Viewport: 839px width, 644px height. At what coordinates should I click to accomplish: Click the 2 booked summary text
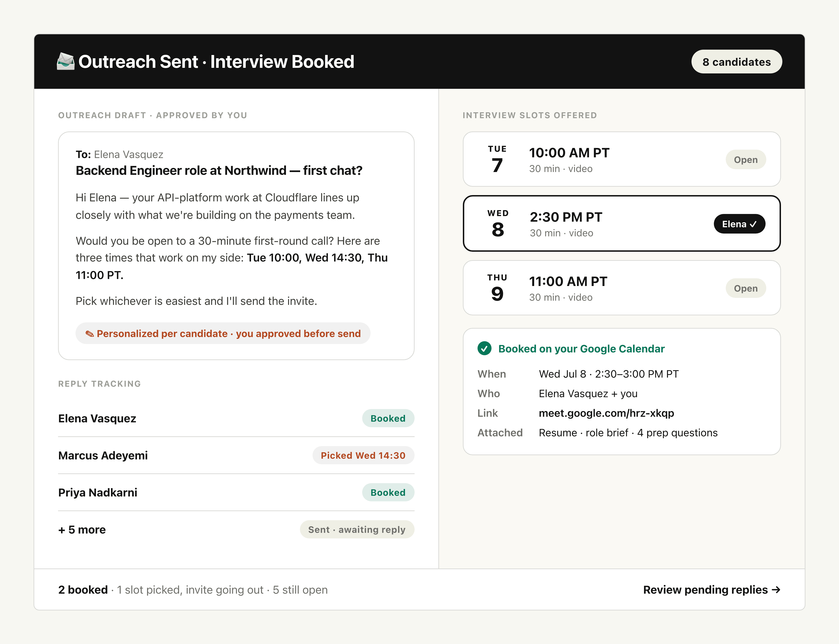(x=83, y=589)
